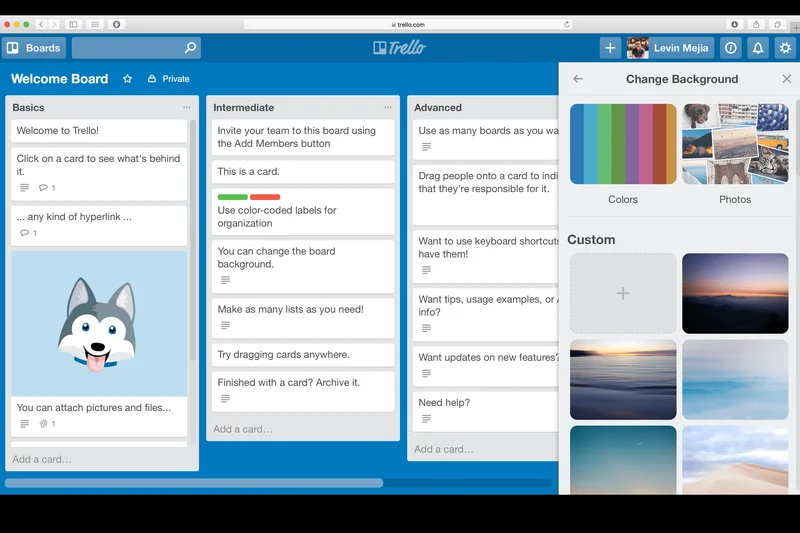Click Safari show tabs icon

(778, 24)
